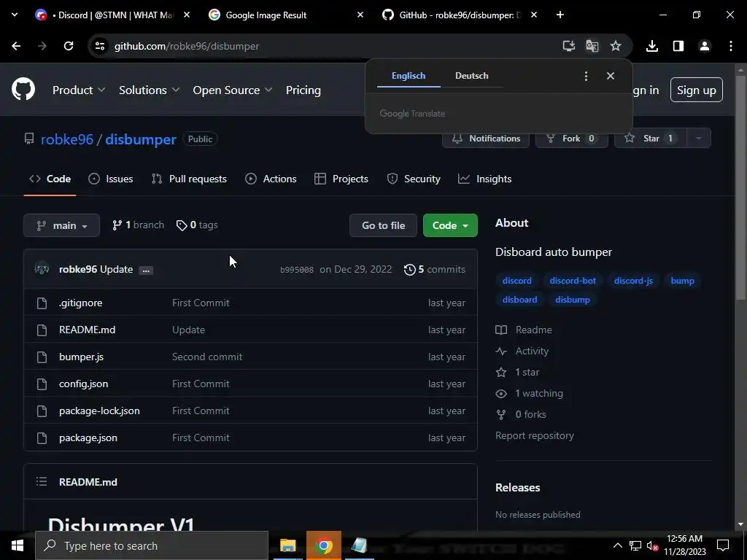747x560 pixels.
Task: Select the Deutsch translation tab
Action: (472, 76)
